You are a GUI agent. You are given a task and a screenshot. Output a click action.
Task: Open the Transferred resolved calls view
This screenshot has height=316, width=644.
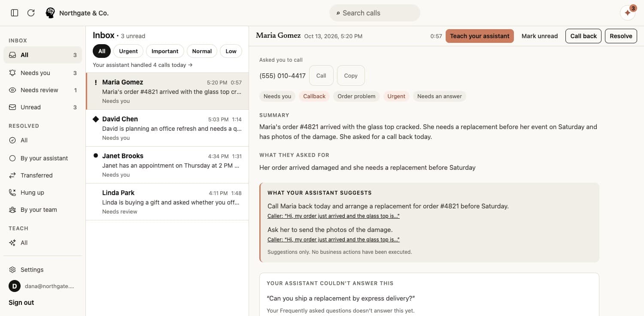click(x=43, y=175)
